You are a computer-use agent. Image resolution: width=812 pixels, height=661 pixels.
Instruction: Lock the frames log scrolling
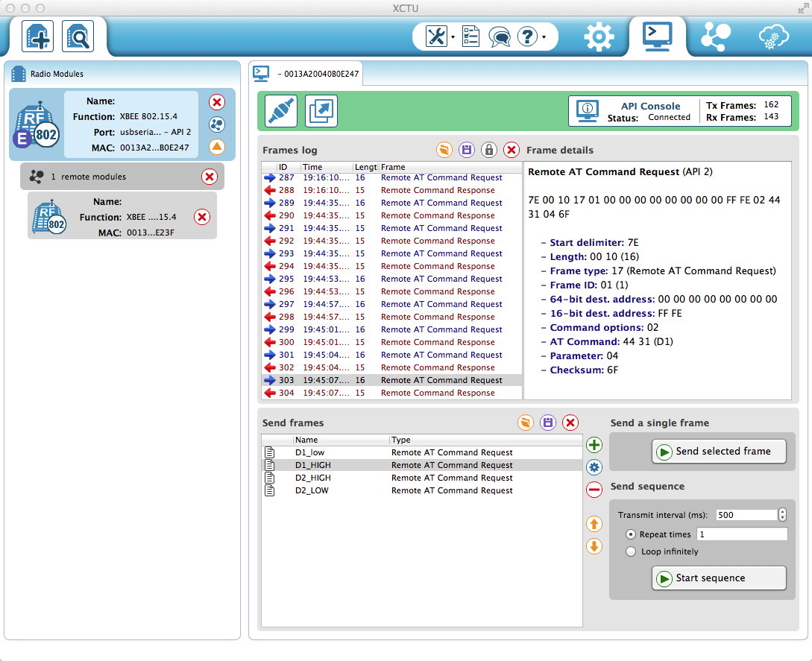489,150
